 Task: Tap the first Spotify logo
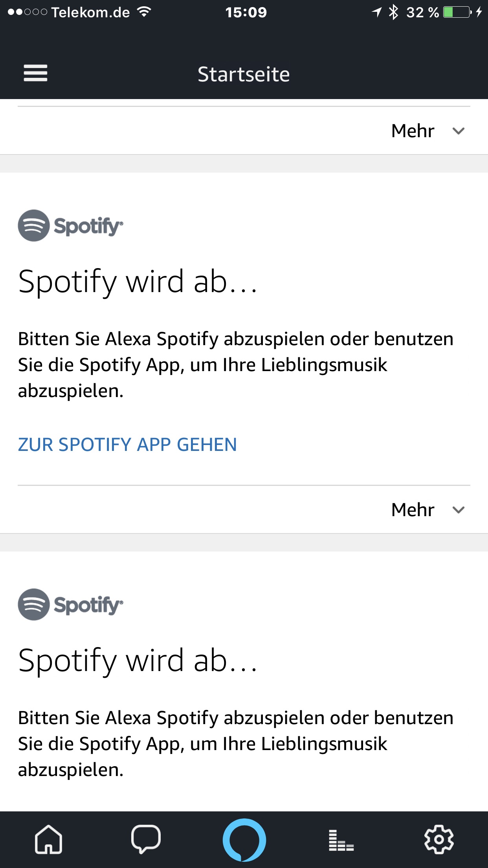click(x=71, y=226)
